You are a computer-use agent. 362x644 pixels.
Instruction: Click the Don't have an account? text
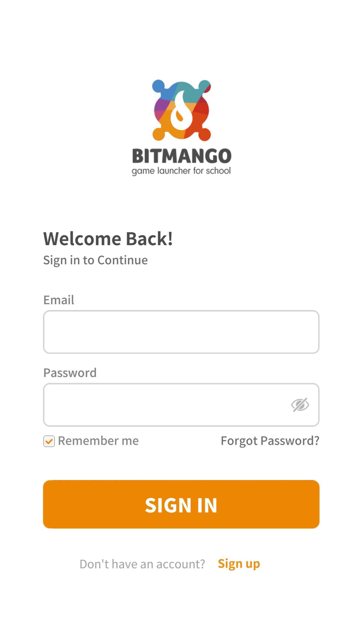[142, 564]
